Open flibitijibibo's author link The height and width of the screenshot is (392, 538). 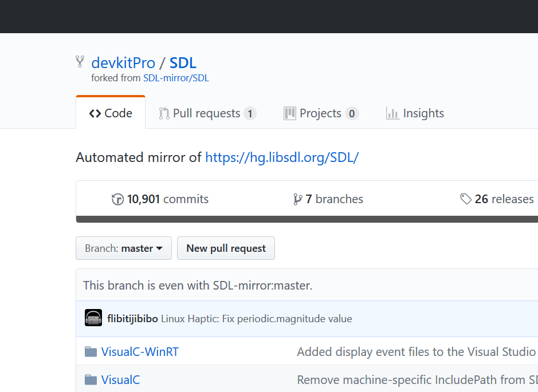point(132,319)
